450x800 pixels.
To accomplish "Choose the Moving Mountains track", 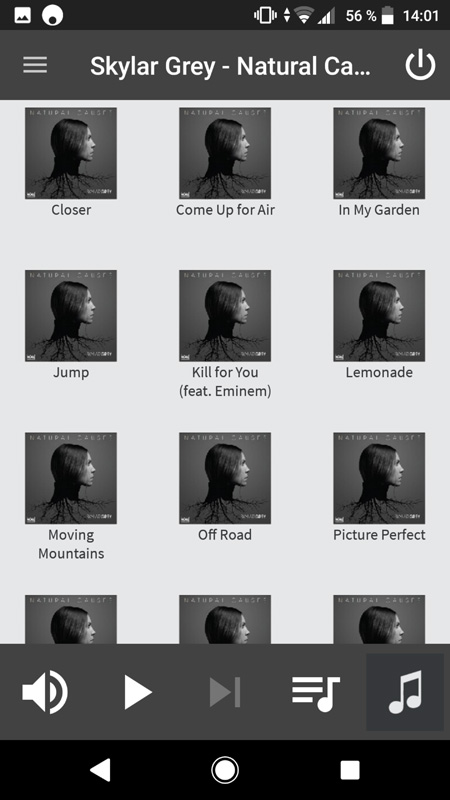I will pos(71,544).
